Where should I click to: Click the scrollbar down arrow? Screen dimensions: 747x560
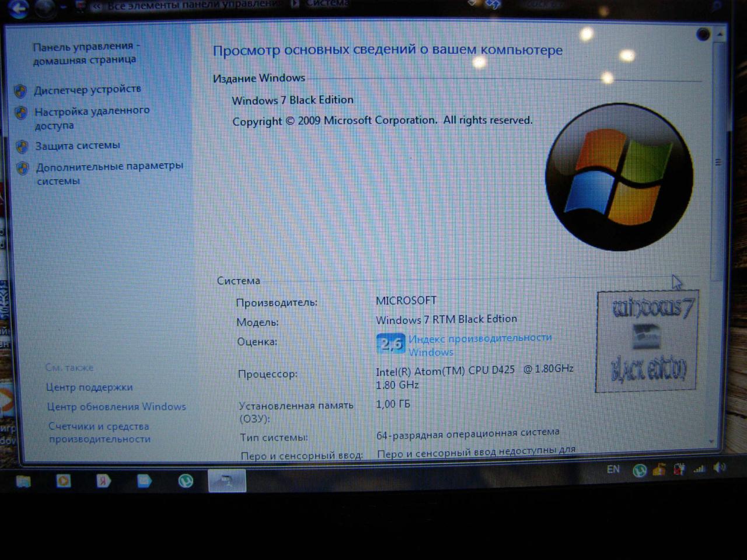tap(712, 442)
